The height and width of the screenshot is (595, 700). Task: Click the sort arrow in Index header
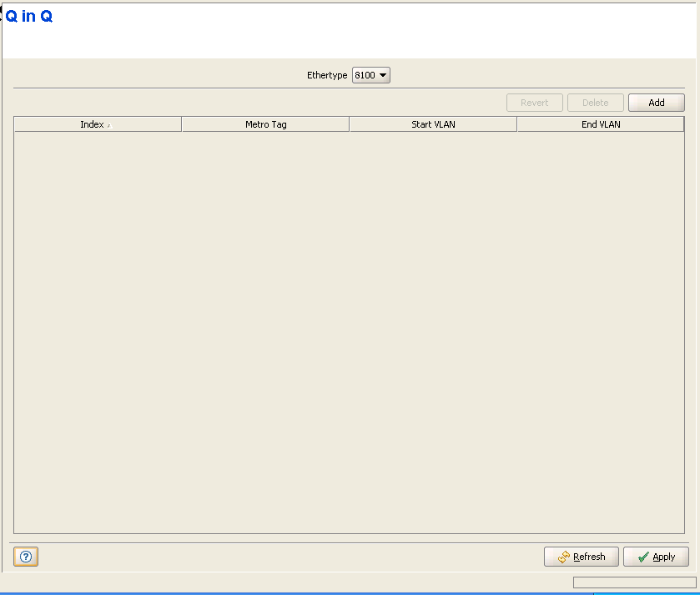(108, 126)
